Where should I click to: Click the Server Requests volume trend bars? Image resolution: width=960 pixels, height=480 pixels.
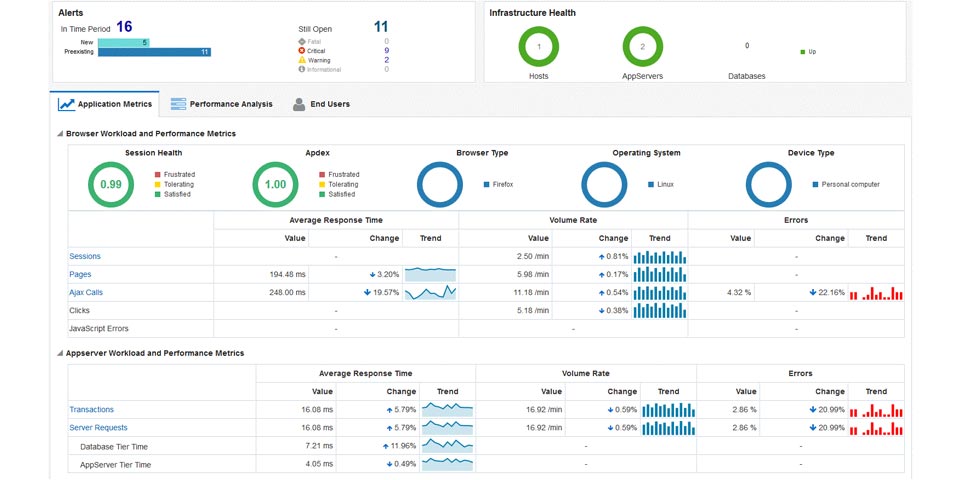tap(669, 428)
